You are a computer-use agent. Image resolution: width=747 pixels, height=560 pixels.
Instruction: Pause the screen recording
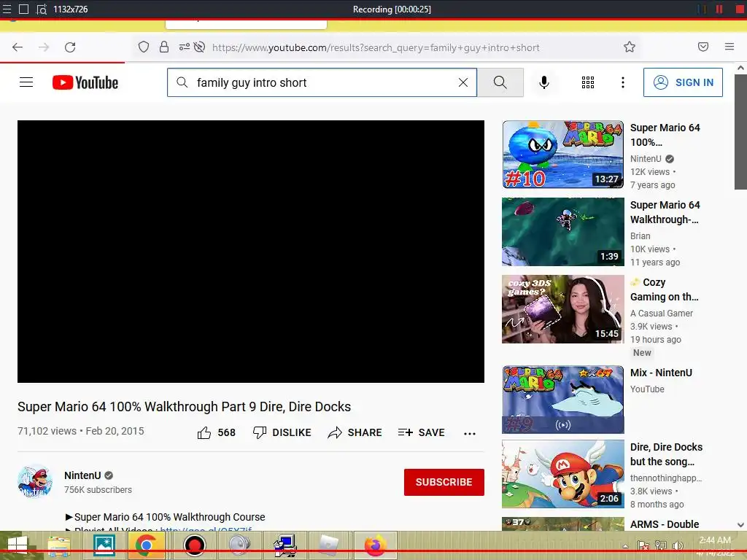tap(719, 9)
